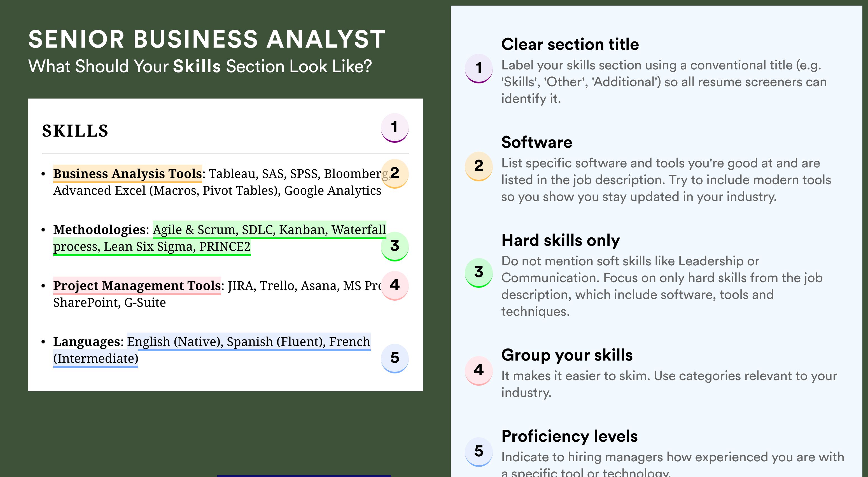Click the highlighted Business Analysis Tools label

pos(127,174)
